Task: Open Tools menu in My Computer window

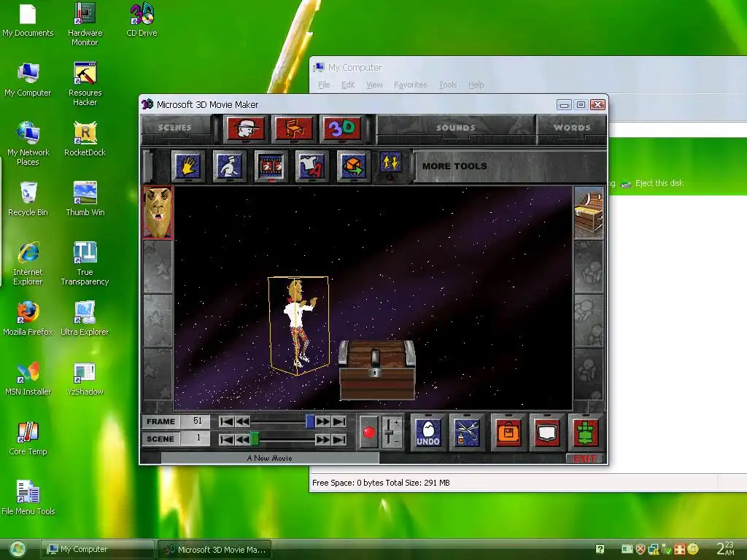Action: pyautogui.click(x=448, y=85)
